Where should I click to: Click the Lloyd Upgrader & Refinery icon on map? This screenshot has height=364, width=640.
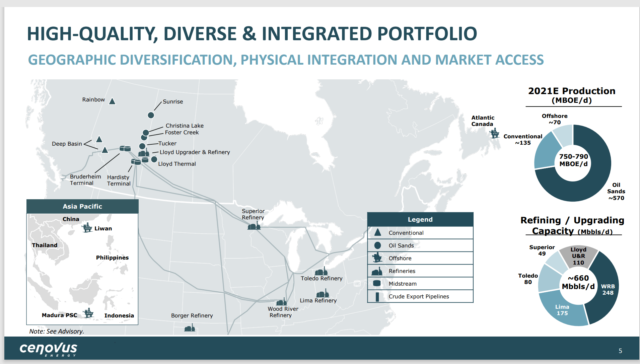pos(144,153)
